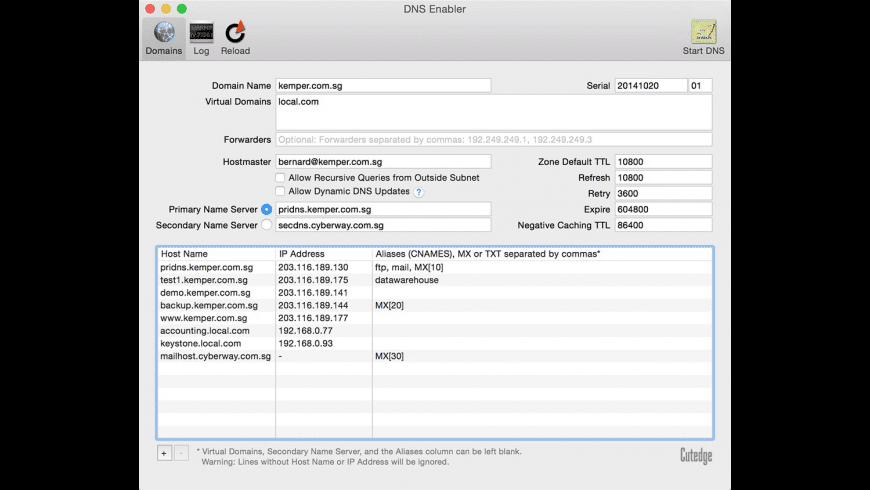Click the Retry value field

tap(664, 193)
